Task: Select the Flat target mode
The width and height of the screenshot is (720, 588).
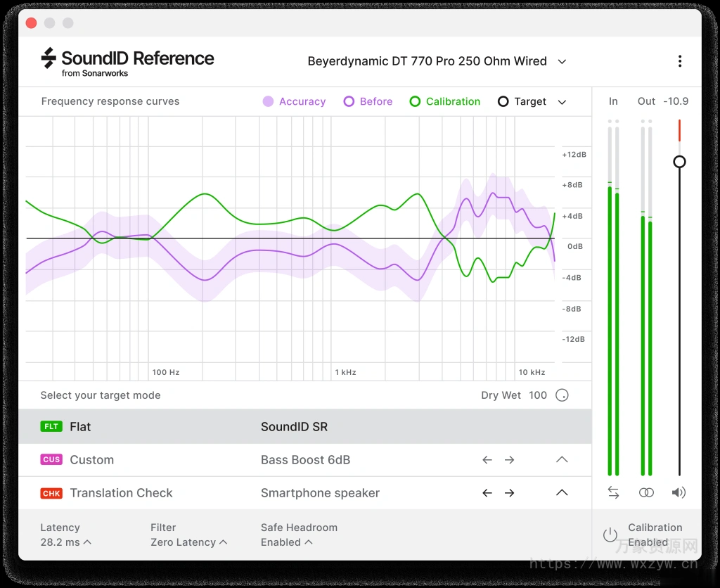Action: (80, 426)
